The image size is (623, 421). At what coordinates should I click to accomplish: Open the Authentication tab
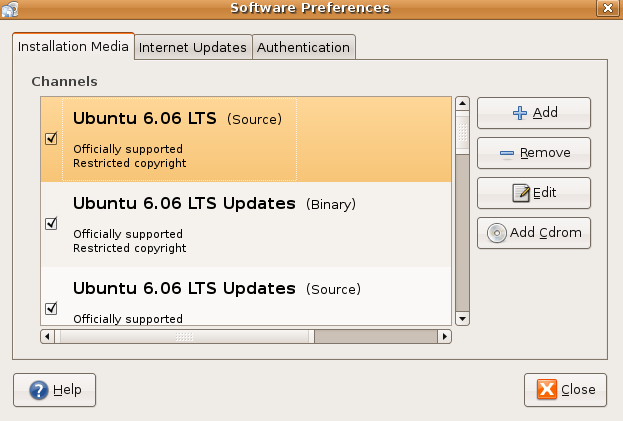coord(303,47)
